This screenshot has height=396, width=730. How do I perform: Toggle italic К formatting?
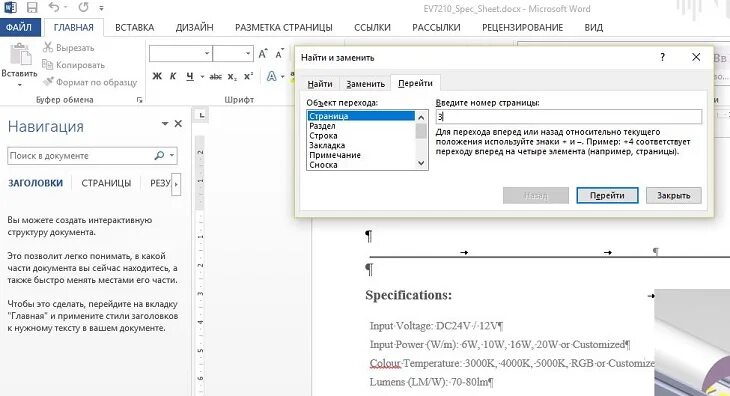pos(173,76)
